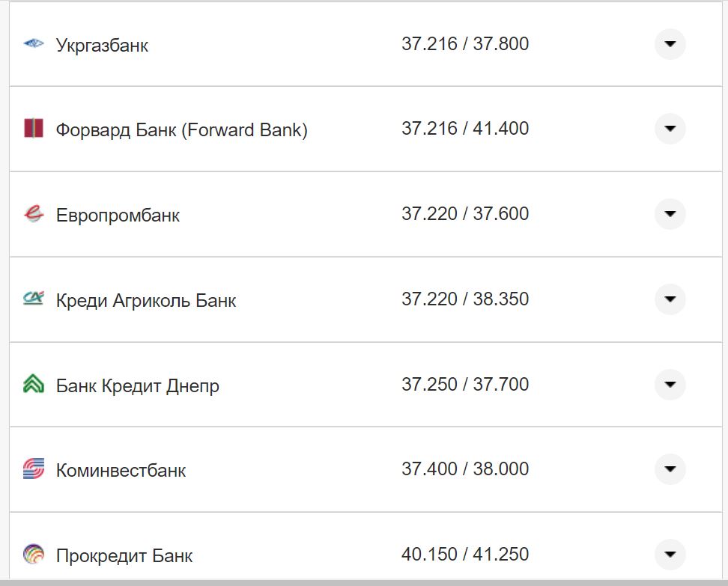The image size is (728, 586).
Task: Click the Укргазбанк bank logo icon
Action: point(33,44)
